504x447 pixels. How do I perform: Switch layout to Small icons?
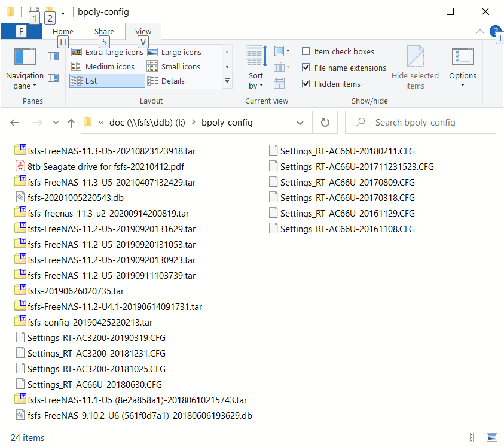(173, 66)
